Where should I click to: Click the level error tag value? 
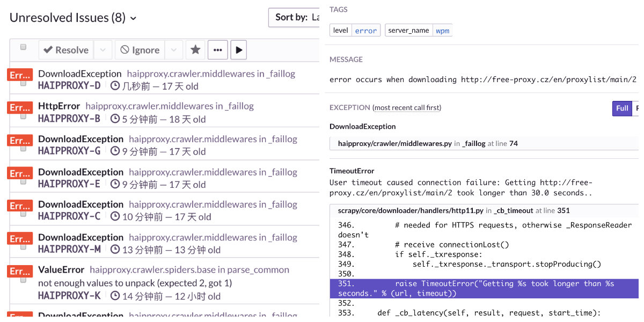point(366,31)
